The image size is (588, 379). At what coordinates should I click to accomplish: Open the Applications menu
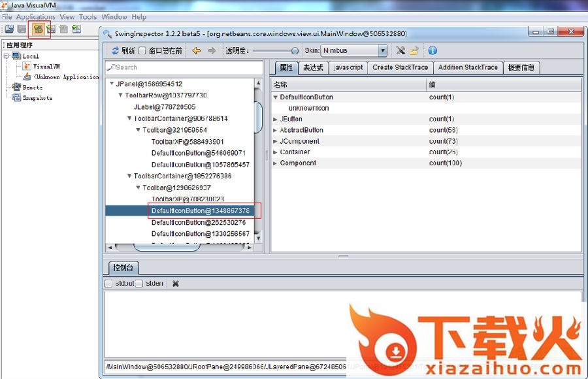[x=36, y=17]
